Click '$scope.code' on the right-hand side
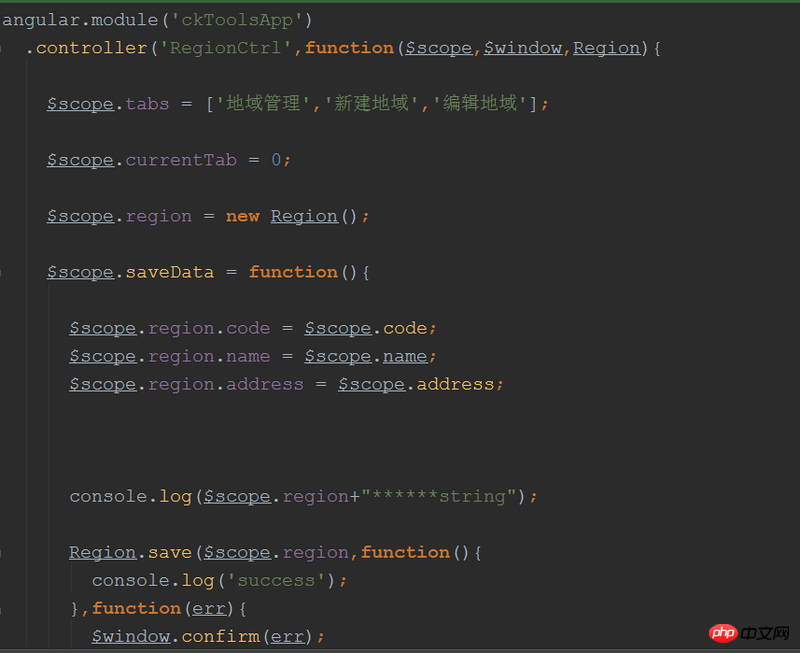Screen dimensions: 800x653 tap(366, 329)
